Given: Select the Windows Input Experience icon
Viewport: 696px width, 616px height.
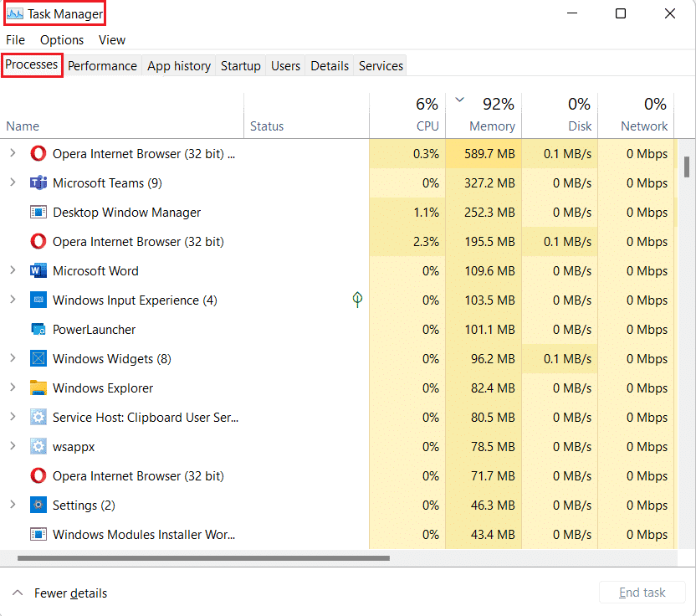Looking at the screenshot, I should 37,300.
